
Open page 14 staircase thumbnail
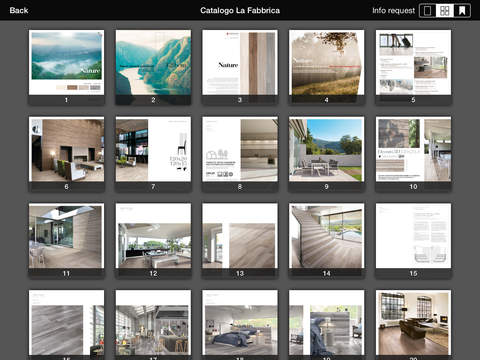click(x=327, y=236)
